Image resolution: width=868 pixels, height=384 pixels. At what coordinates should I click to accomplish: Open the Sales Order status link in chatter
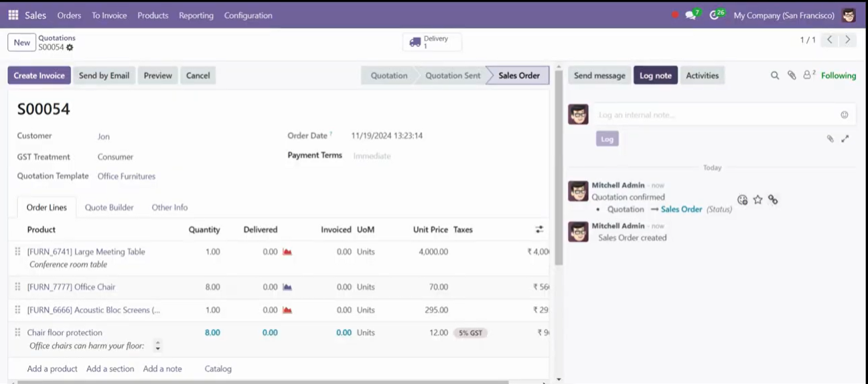click(681, 209)
